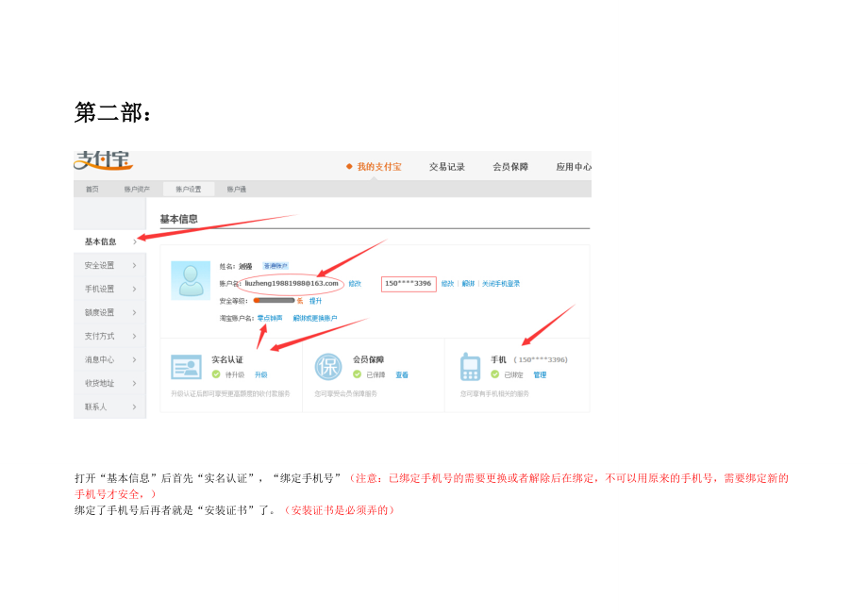Click the chevron beside 消息中心
Viewport: 868px width, 614px height.
(135, 359)
